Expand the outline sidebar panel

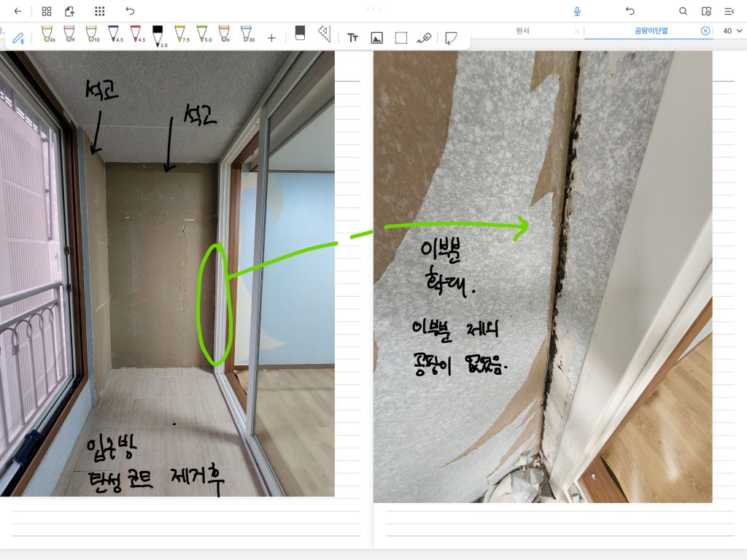[x=729, y=11]
